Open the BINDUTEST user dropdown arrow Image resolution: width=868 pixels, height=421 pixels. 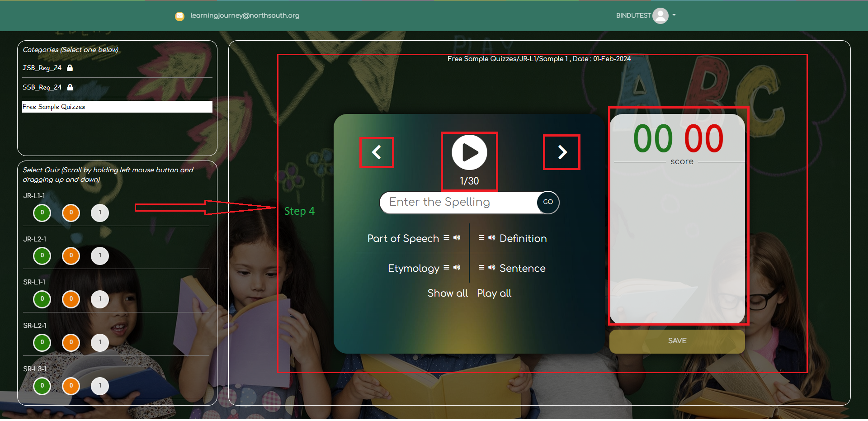pyautogui.click(x=674, y=15)
